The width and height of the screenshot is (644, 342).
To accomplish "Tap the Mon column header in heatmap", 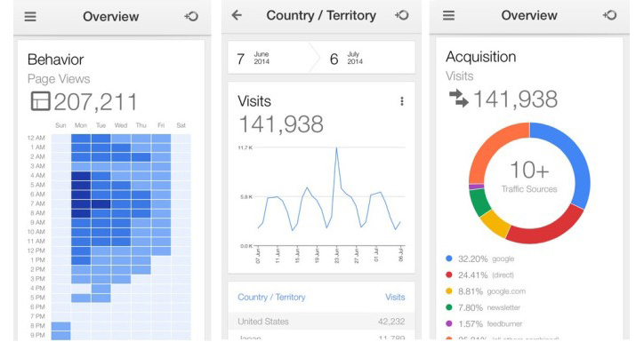I will click(80, 125).
